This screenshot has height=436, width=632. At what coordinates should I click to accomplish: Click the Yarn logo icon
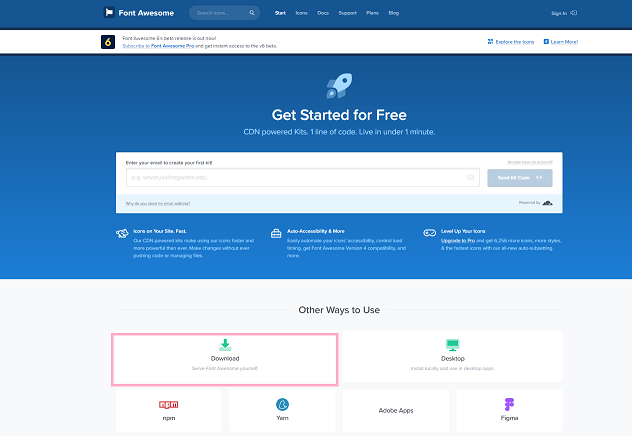(x=282, y=404)
